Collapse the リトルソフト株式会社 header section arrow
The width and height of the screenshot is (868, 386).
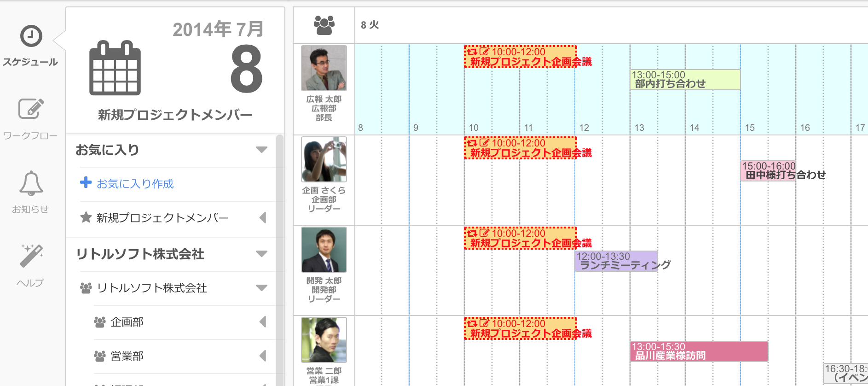click(261, 254)
